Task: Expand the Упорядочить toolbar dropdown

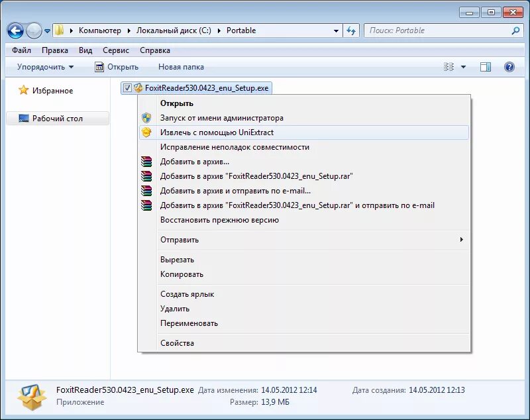Action: [x=45, y=67]
